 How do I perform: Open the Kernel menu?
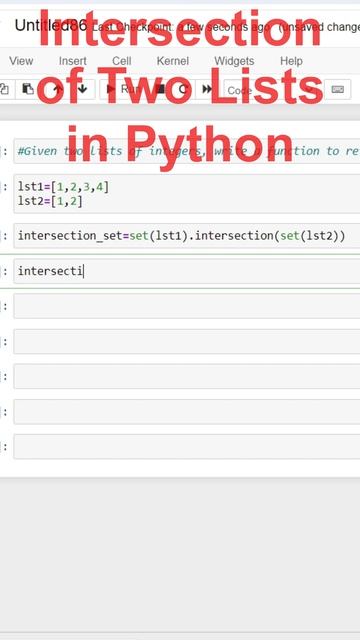[x=173, y=61]
